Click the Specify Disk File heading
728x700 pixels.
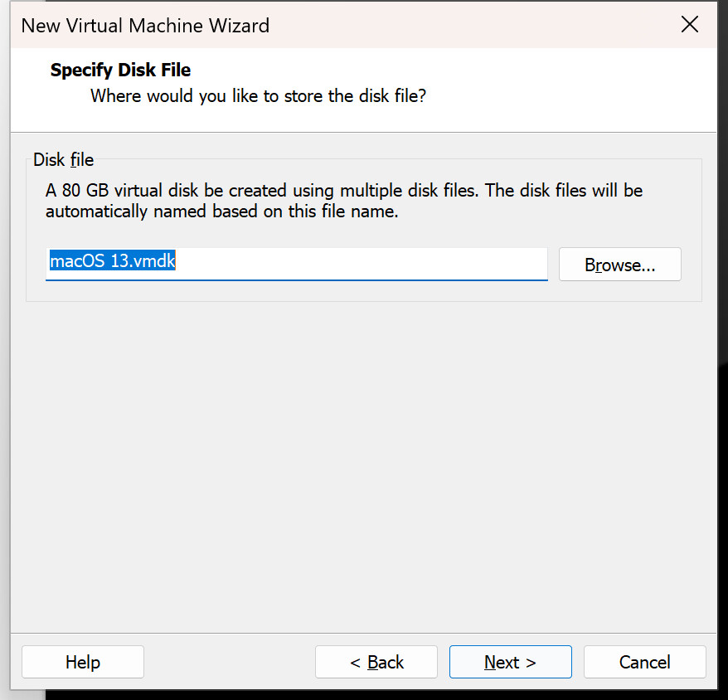pos(120,70)
